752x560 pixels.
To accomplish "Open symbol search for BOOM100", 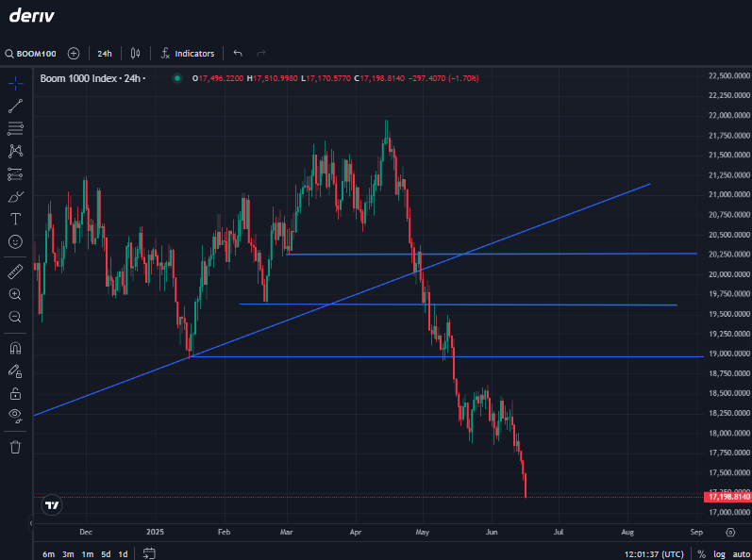I will pyautogui.click(x=31, y=54).
